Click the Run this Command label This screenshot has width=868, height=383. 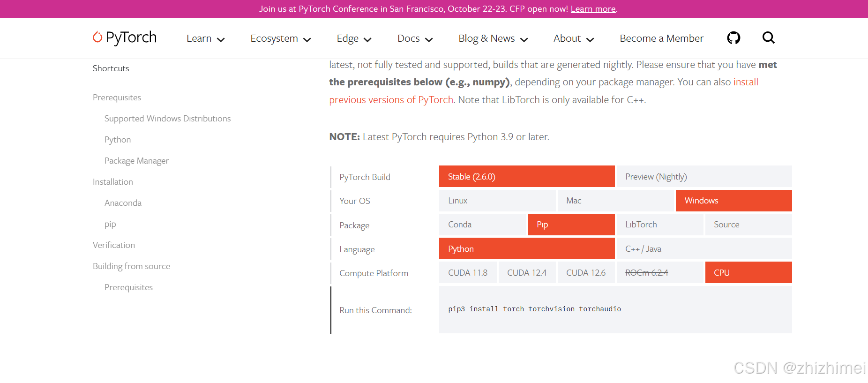coord(375,310)
